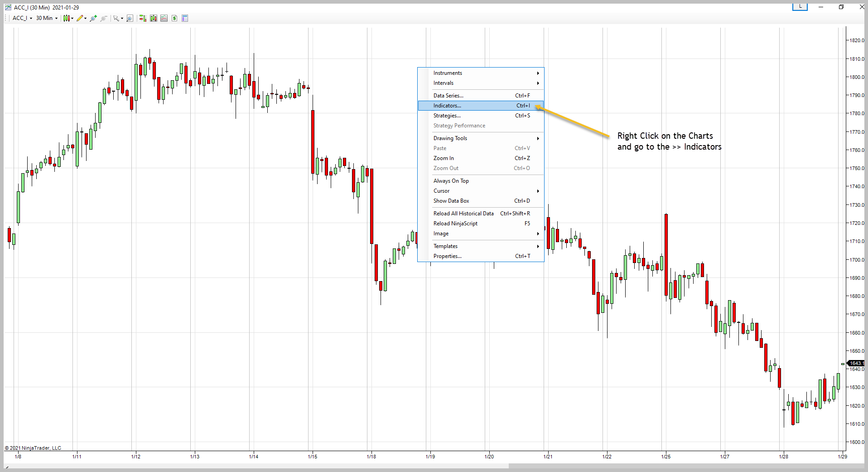Open Properties... from the context menu
The width and height of the screenshot is (868, 472).
click(x=481, y=256)
